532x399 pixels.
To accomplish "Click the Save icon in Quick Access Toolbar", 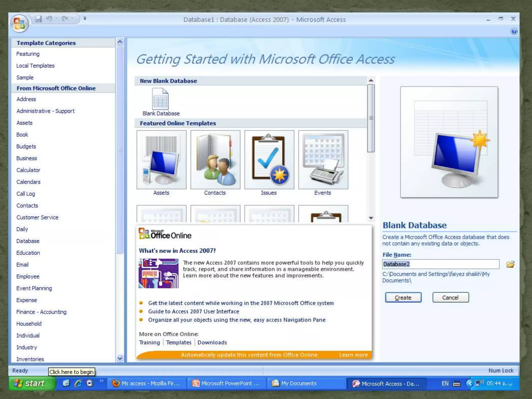I will tap(38, 19).
